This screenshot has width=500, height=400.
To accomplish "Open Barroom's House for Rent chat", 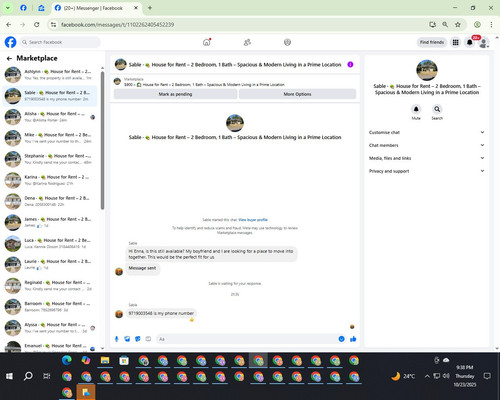I will (x=50, y=307).
